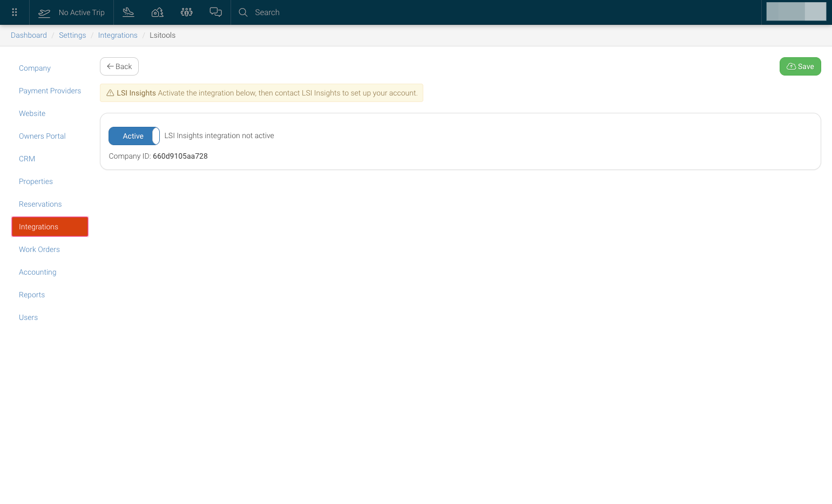Open Dashboard breadcrumb link
The height and width of the screenshot is (504, 832).
click(x=29, y=35)
